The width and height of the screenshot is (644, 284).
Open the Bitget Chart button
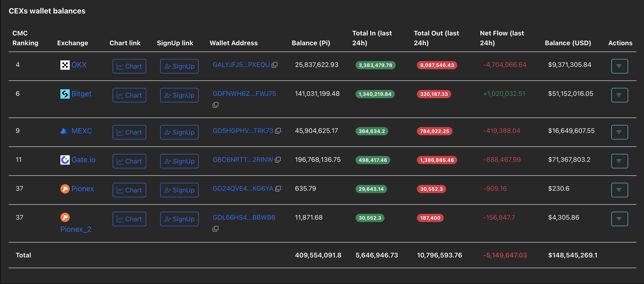(x=129, y=95)
